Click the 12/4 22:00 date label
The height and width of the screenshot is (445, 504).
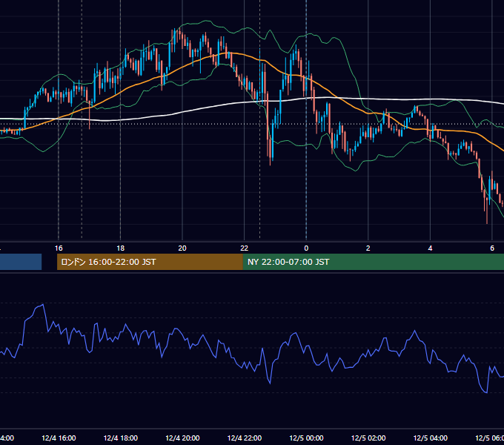point(245,438)
